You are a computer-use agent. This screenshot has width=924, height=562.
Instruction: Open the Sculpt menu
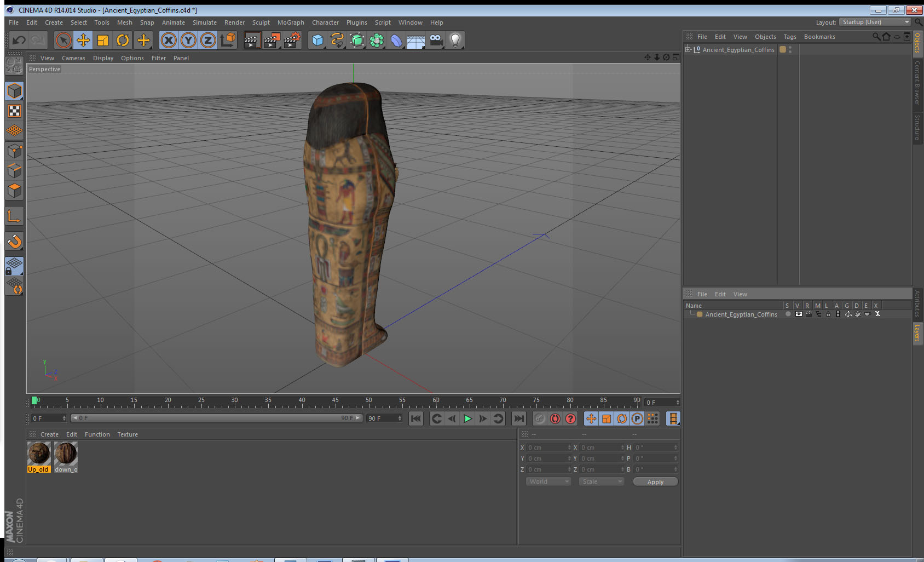tap(261, 22)
